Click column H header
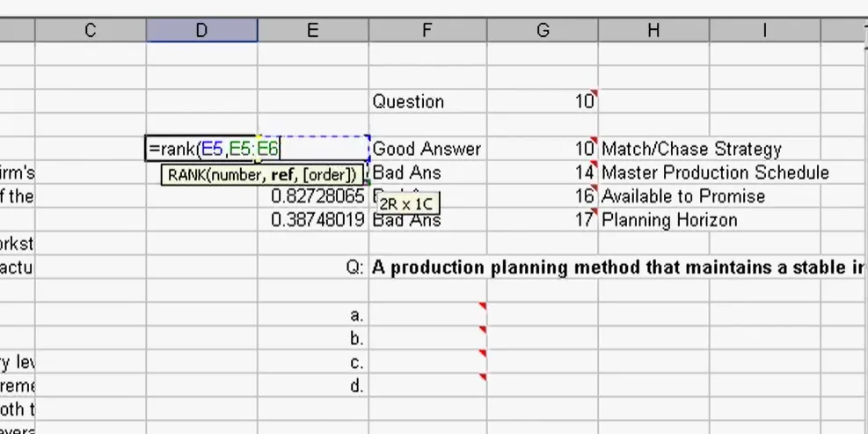The image size is (868, 434). [653, 31]
